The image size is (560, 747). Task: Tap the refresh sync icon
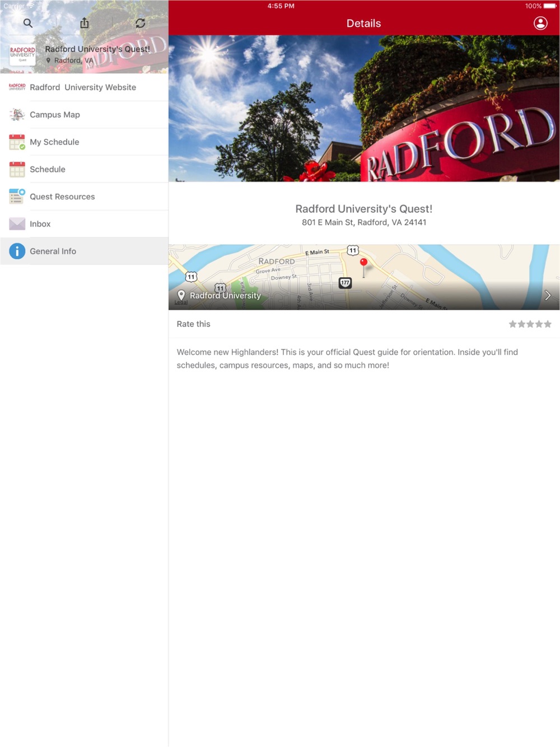pos(140,23)
